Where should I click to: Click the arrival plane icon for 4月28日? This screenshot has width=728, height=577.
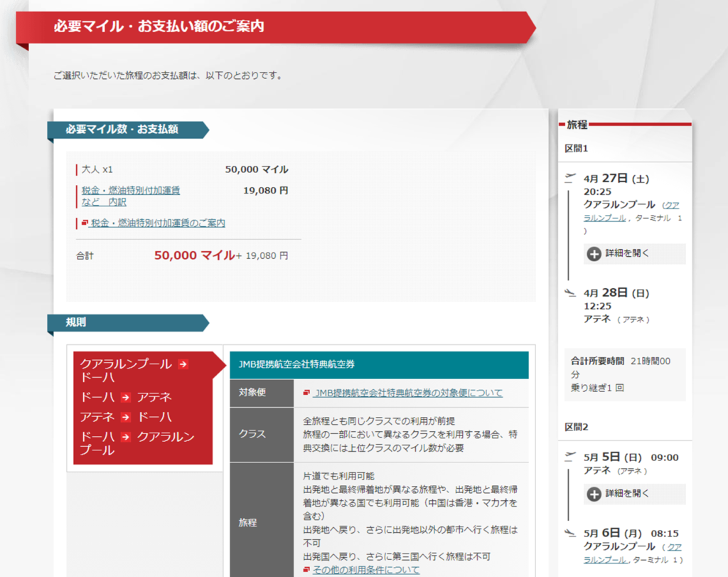(569, 292)
